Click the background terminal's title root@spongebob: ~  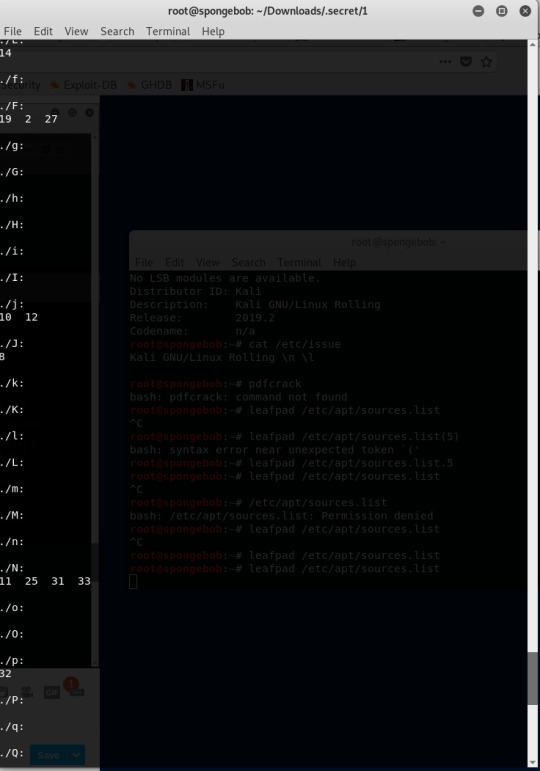coord(398,242)
